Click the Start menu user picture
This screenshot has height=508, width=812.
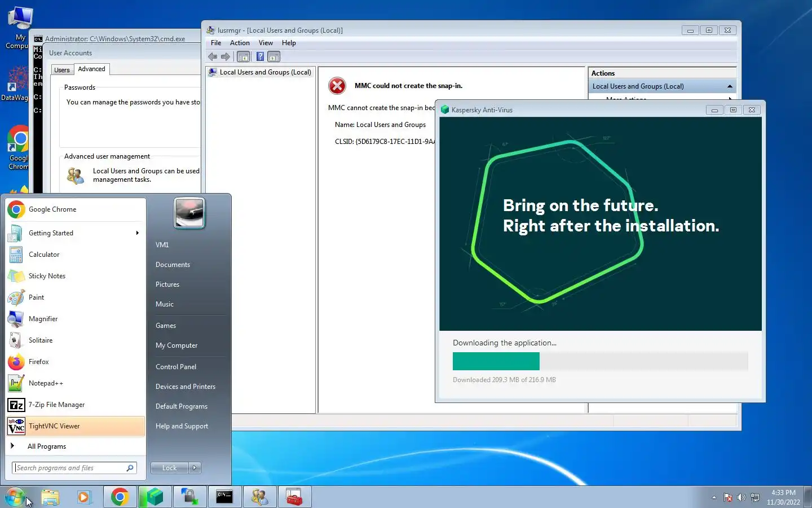pos(189,213)
